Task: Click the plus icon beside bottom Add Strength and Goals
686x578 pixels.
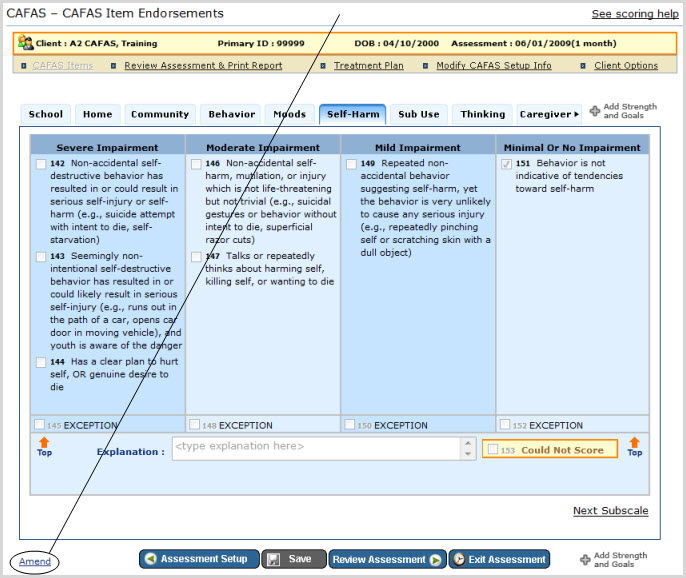Action: point(585,560)
